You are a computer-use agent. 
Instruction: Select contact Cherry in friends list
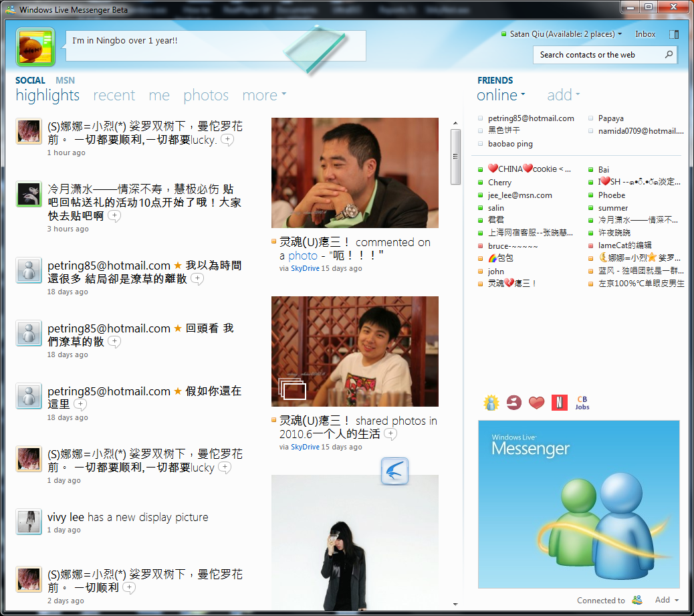pyautogui.click(x=499, y=183)
